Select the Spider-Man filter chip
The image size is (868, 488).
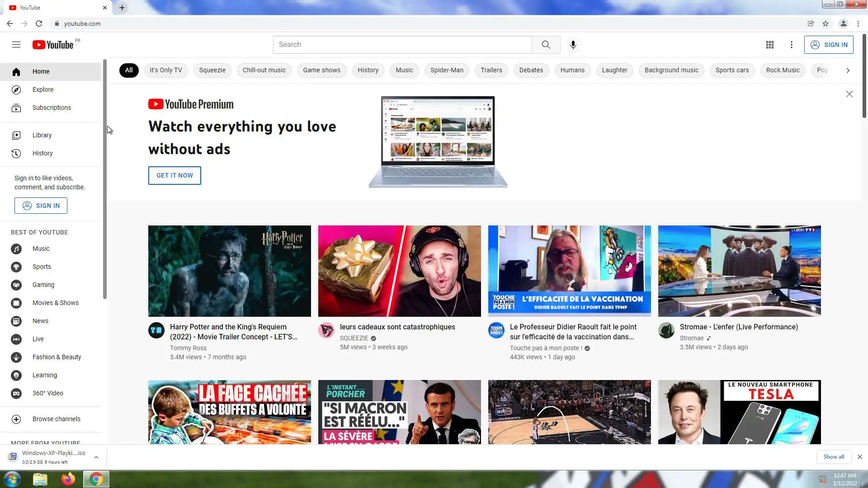[447, 70]
